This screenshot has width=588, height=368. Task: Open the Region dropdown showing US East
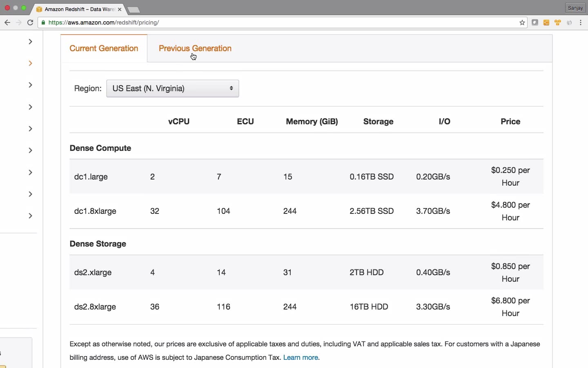tap(173, 89)
